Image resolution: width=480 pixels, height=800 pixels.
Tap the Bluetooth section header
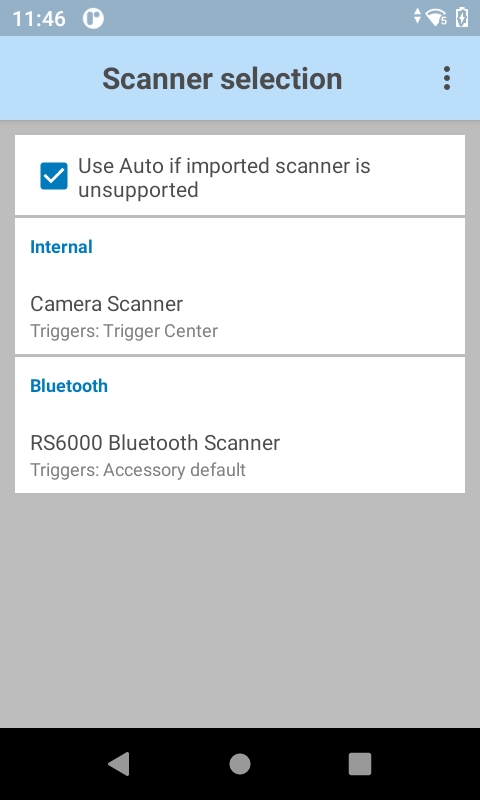[69, 386]
